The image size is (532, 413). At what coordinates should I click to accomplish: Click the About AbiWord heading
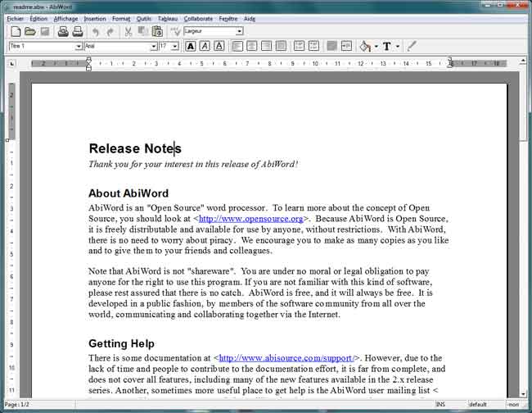pyautogui.click(x=128, y=193)
